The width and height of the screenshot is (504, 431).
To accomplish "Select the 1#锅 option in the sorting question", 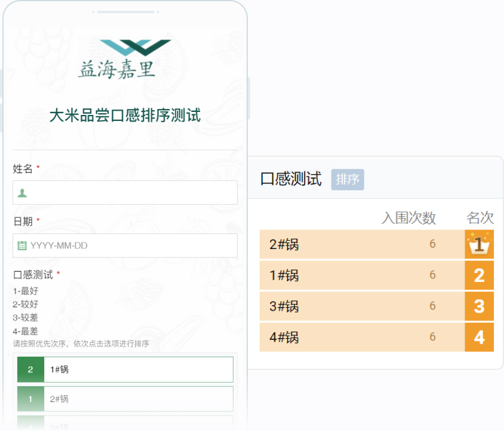I will [138, 369].
